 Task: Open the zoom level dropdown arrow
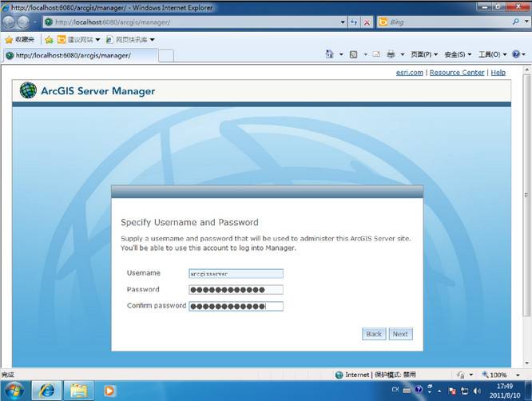click(518, 375)
